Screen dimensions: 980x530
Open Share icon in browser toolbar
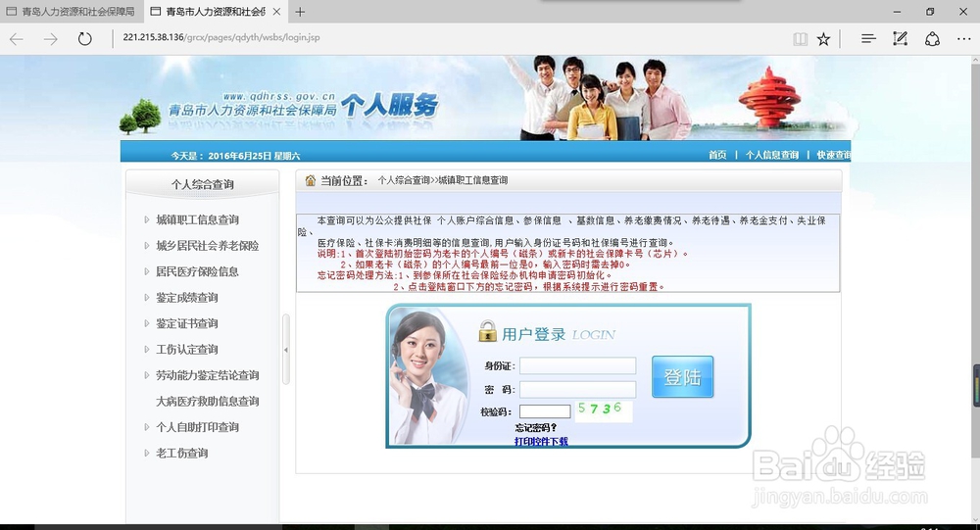point(933,39)
